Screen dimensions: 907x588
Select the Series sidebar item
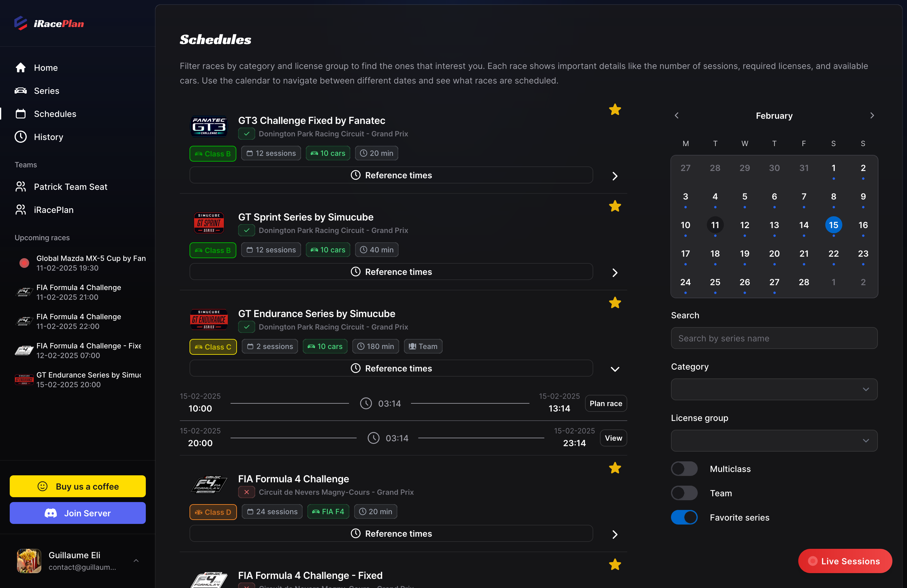click(46, 91)
